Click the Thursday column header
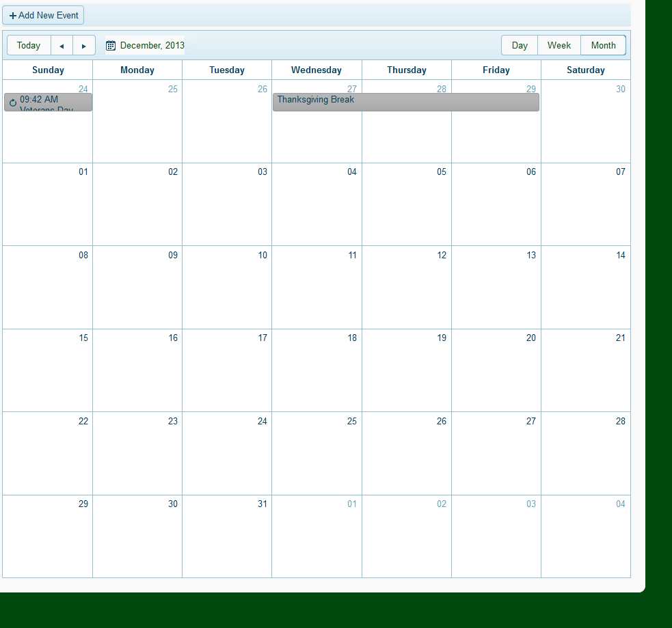The image size is (672, 628). pyautogui.click(x=406, y=70)
